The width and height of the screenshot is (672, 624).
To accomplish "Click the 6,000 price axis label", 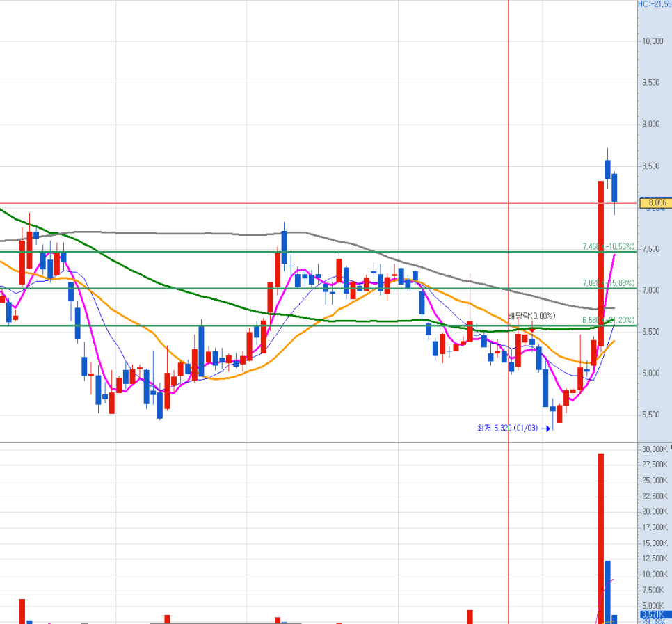I will point(651,374).
